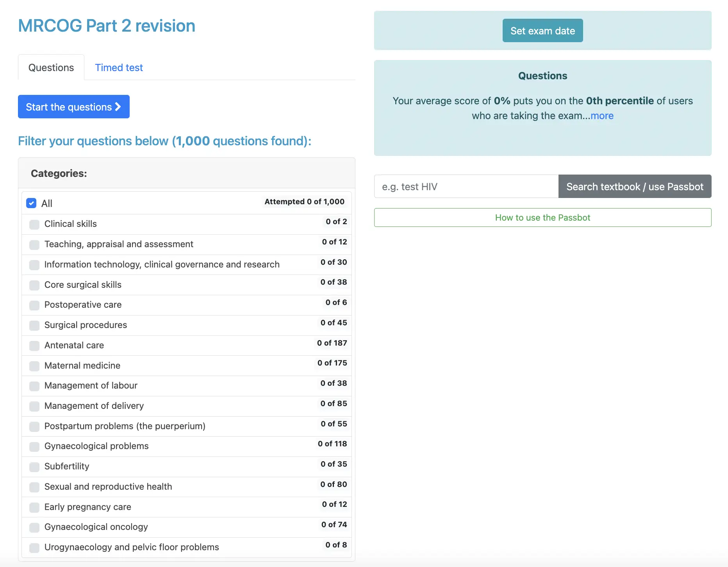Switch to the Timed test tab
Screen dimensions: 728x567
click(x=119, y=68)
